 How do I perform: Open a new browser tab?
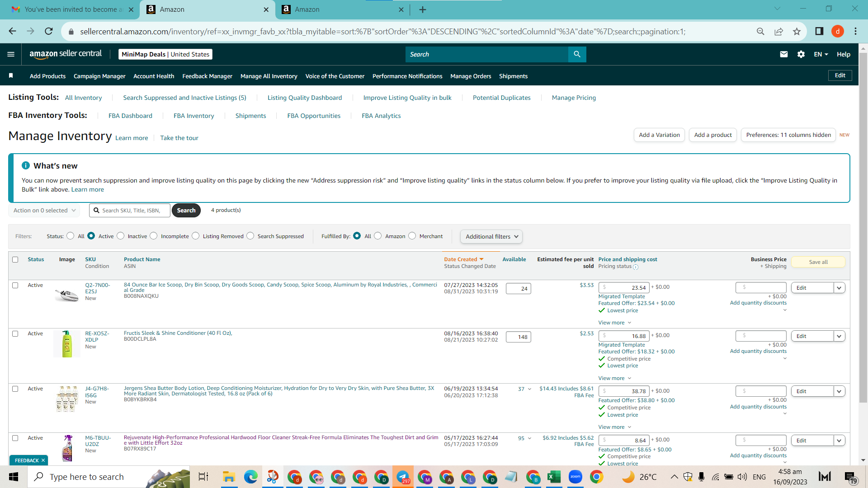click(x=423, y=9)
